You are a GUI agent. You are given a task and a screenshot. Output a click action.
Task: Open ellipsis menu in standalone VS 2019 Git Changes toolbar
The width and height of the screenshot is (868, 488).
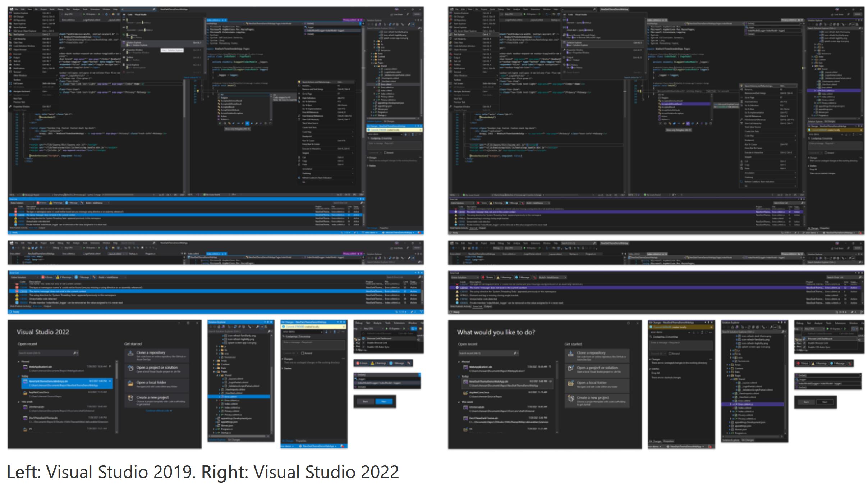pos(343,332)
